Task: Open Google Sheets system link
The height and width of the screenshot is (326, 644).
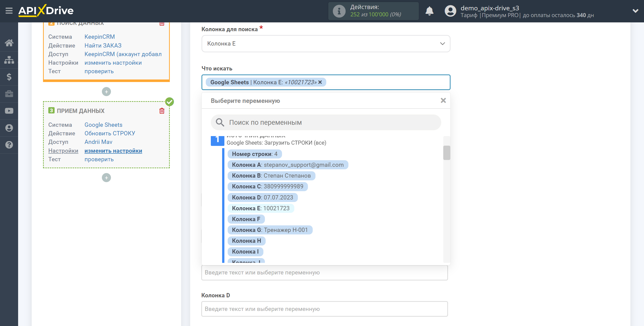Action: [x=103, y=125]
